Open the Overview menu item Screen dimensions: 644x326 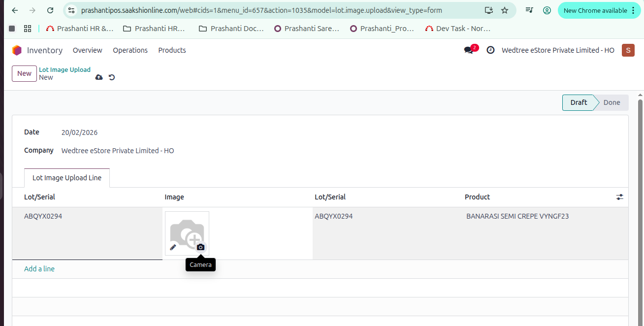click(87, 50)
